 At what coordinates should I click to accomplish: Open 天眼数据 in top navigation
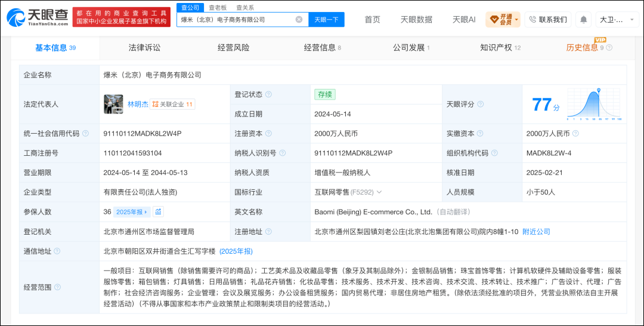point(416,19)
